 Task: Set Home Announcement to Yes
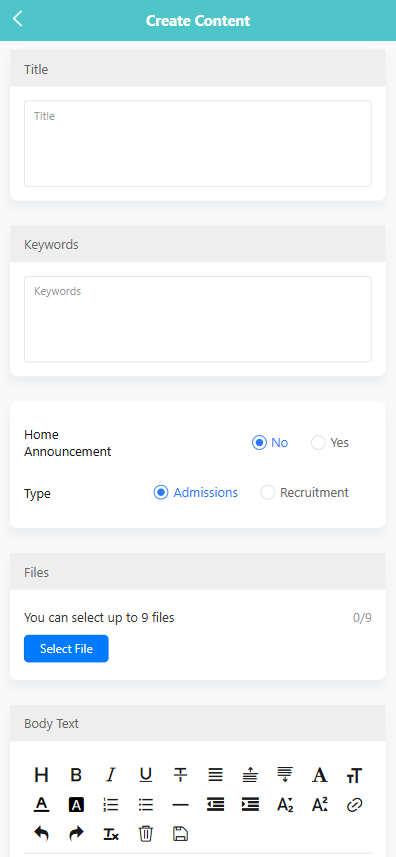click(330, 443)
